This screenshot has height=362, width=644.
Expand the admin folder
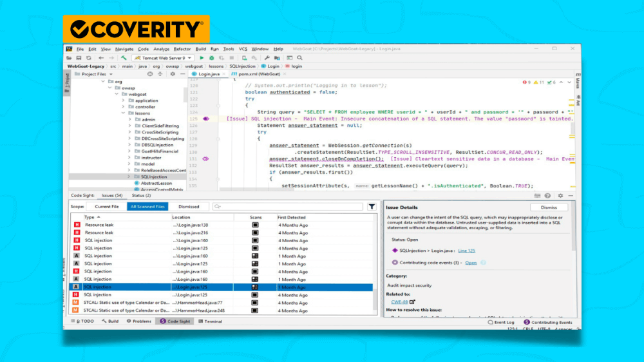[130, 120]
